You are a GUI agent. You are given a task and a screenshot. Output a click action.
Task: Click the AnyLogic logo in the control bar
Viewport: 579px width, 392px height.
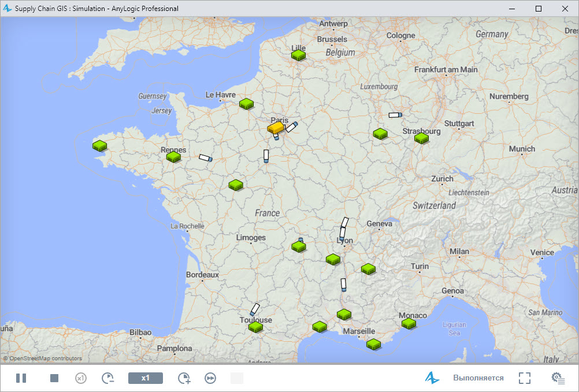[x=432, y=378]
